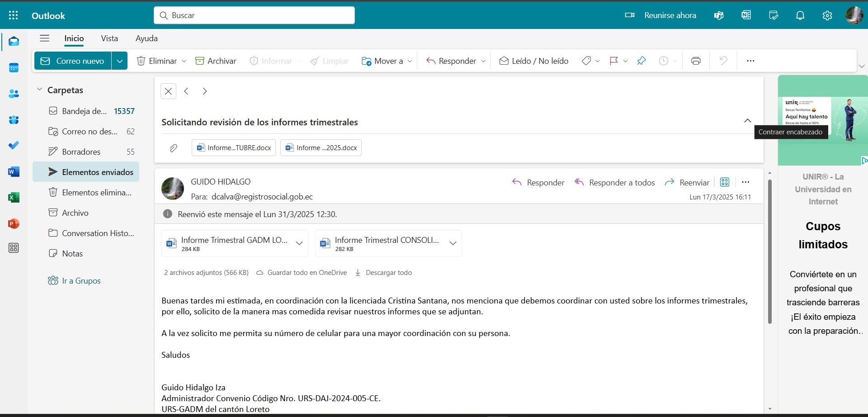Open the People contacts icon in sidebar
This screenshot has height=417, width=868.
tap(14, 94)
